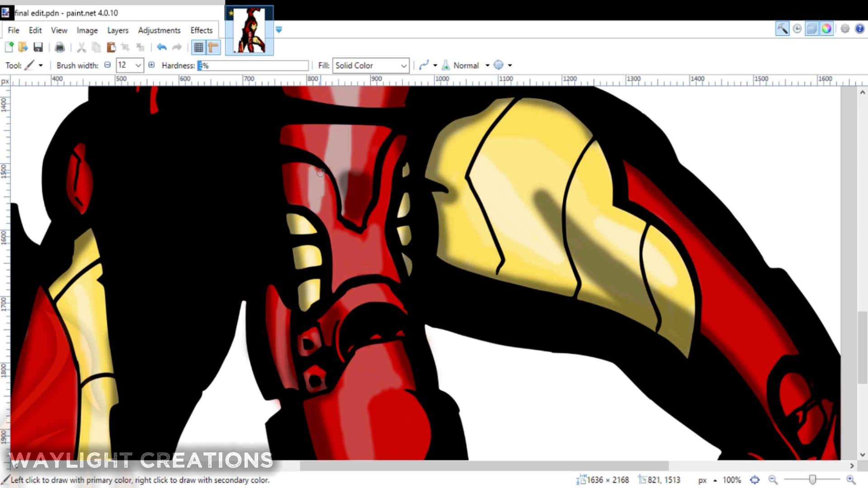Zoom out with the magnifier minus icon
Viewport: 868px width, 488px height.
coord(773,480)
